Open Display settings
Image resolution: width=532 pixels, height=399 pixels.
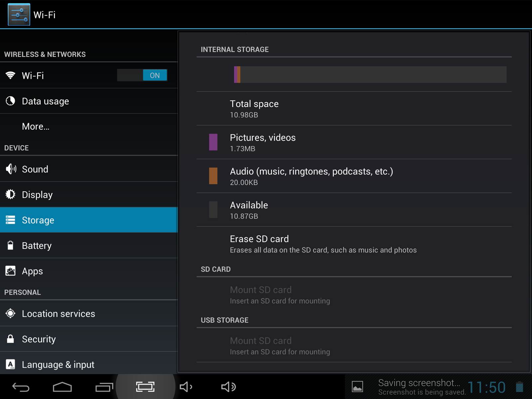click(89, 195)
